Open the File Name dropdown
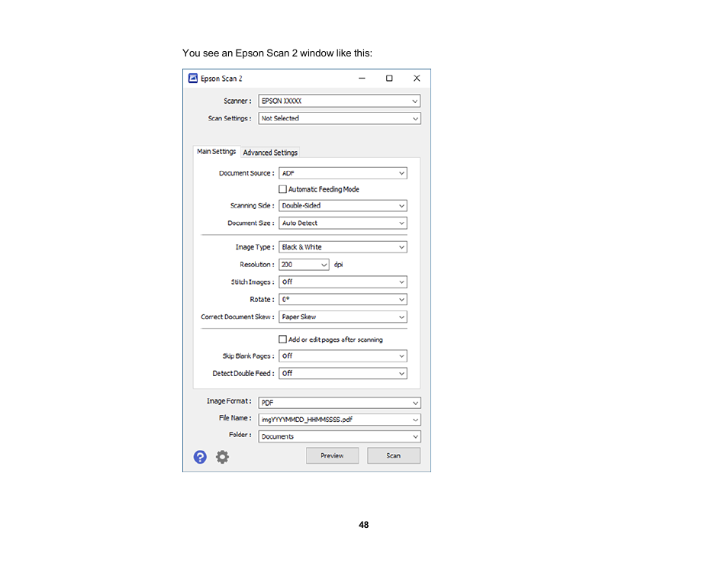The width and height of the screenshot is (728, 563). (x=340, y=420)
